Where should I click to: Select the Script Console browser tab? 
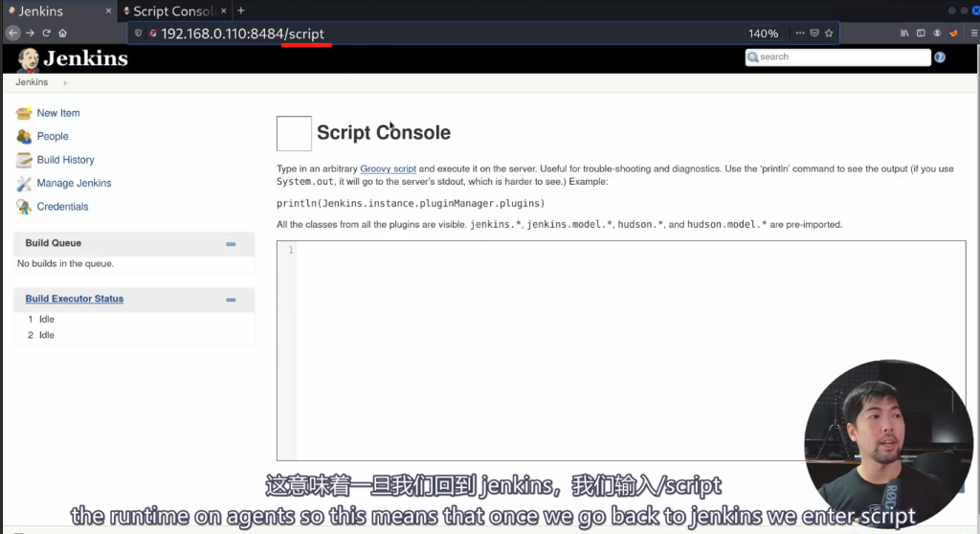coord(175,11)
